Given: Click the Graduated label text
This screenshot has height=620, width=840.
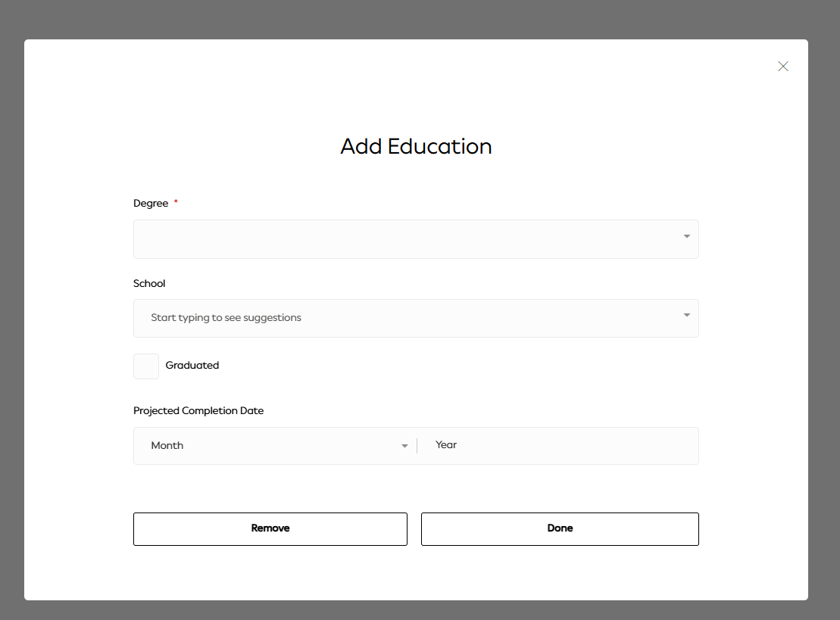Looking at the screenshot, I should [x=192, y=365].
